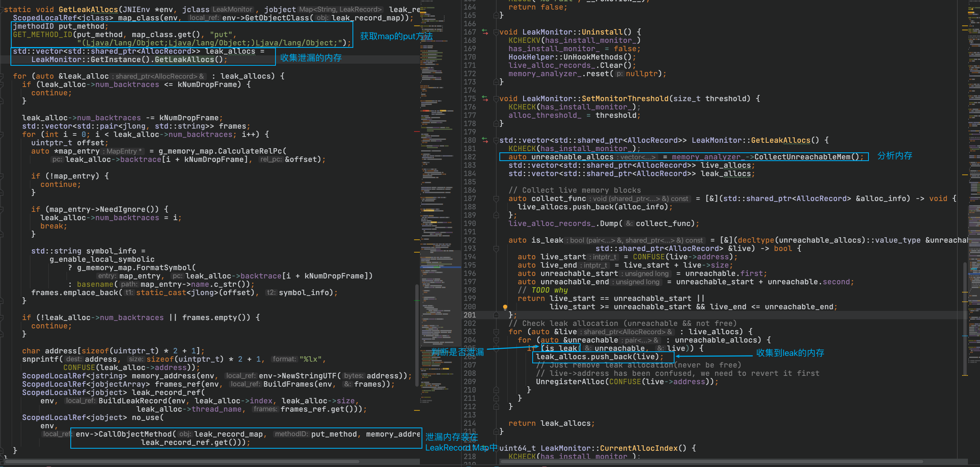The width and height of the screenshot is (980, 467).
Task: Click 'return leak_allocs;' at line 214
Action: coord(551,423)
